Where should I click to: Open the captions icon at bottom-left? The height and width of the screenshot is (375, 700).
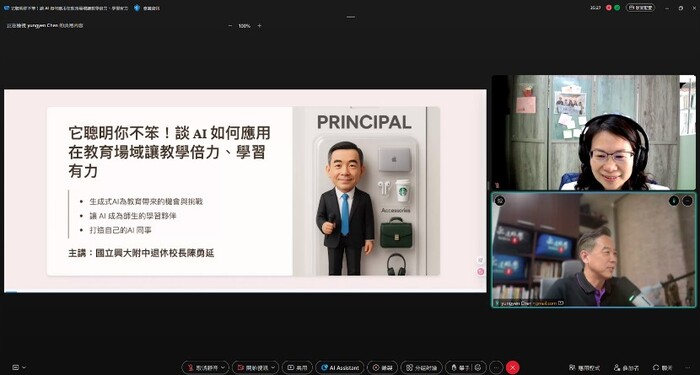point(16,367)
